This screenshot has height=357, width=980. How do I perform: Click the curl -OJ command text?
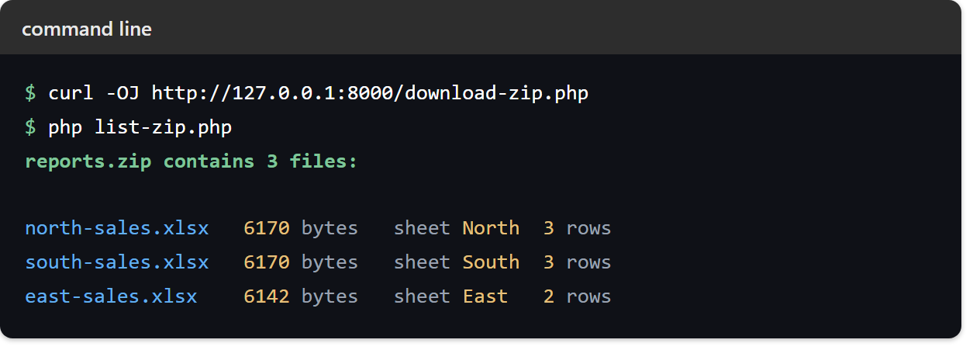click(x=94, y=94)
